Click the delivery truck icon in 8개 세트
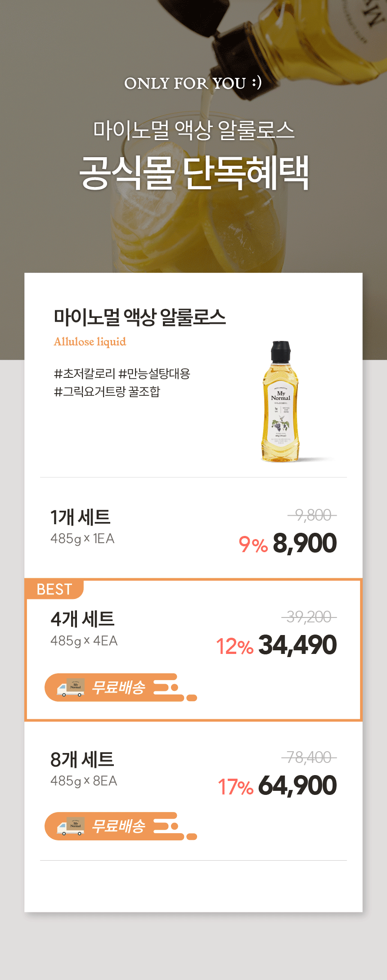387x980 pixels. (71, 826)
